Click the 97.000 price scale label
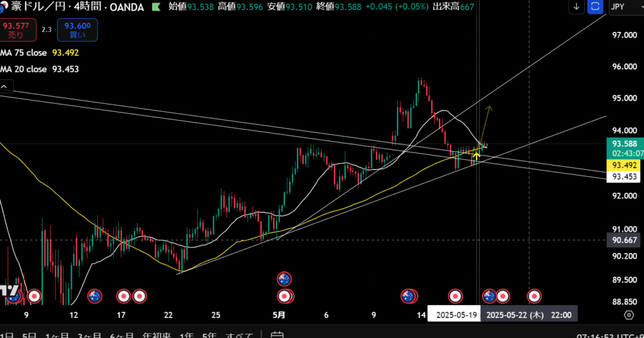This screenshot has width=644, height=338. 625,35
